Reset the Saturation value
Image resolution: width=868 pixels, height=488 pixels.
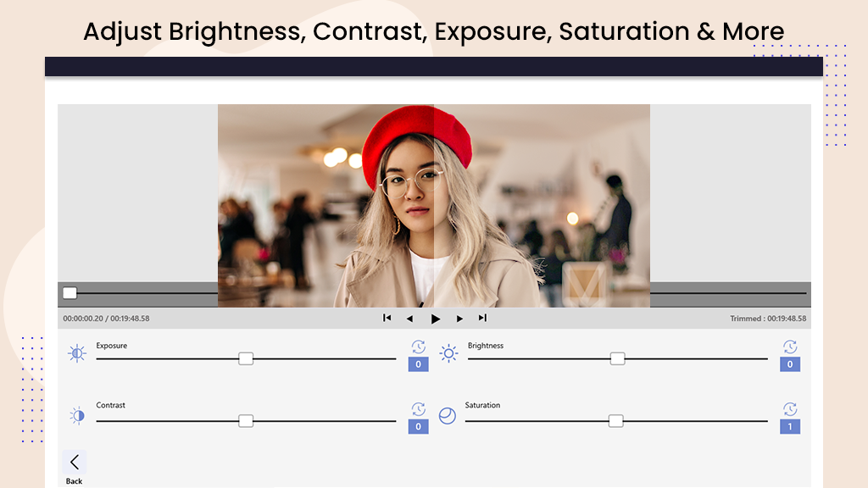click(790, 409)
